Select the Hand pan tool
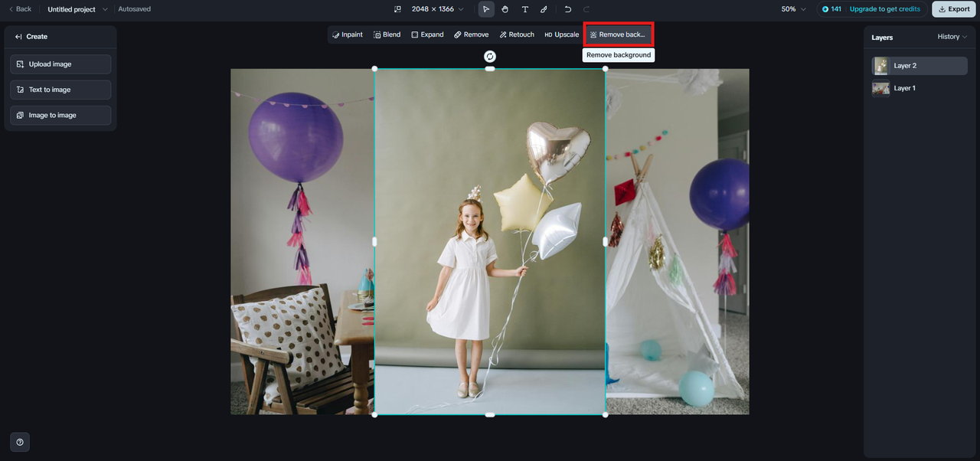980x461 pixels. 505,9
